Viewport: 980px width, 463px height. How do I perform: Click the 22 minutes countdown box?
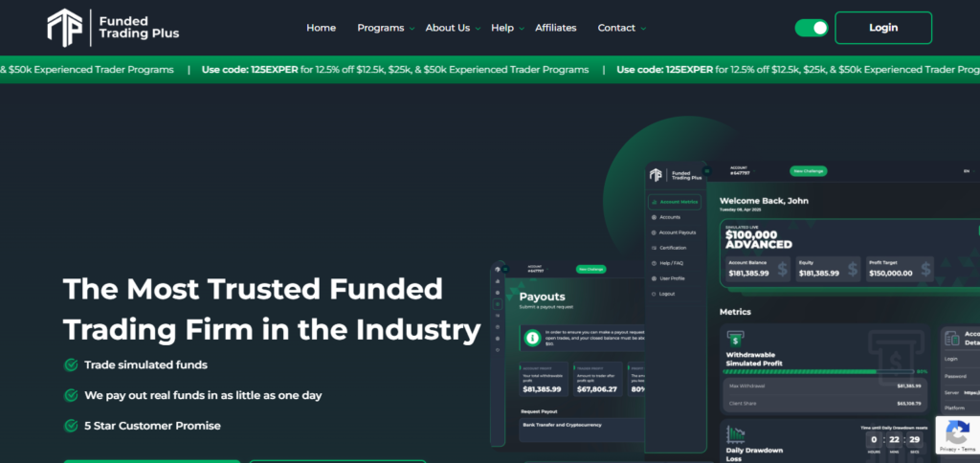(895, 440)
